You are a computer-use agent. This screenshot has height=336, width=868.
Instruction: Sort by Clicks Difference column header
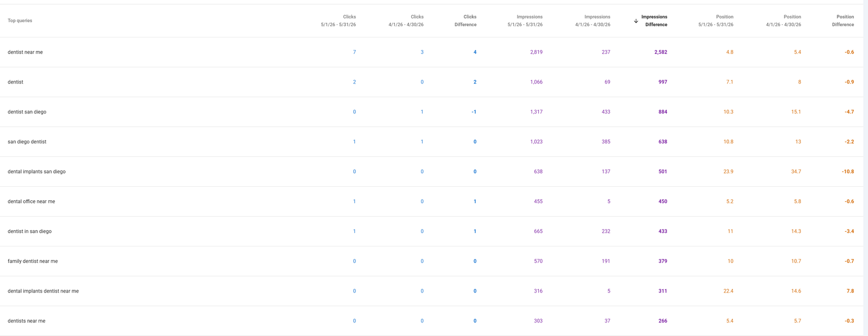[x=465, y=21]
